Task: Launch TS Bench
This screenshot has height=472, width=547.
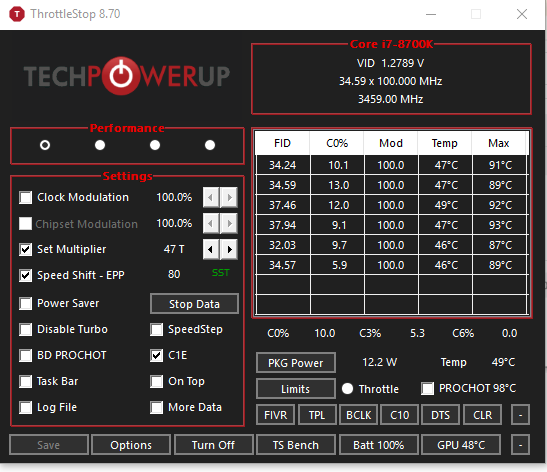Action: (x=296, y=445)
